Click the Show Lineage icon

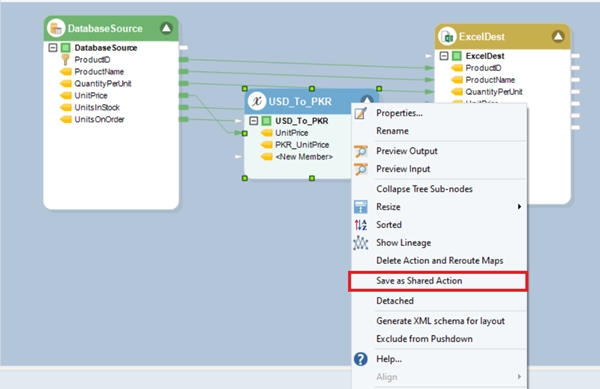[x=360, y=243]
